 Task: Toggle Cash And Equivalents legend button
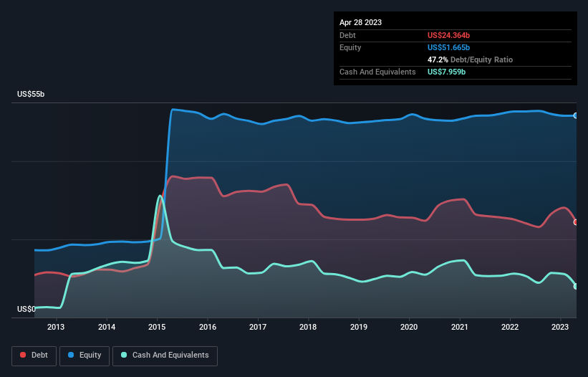coord(165,355)
